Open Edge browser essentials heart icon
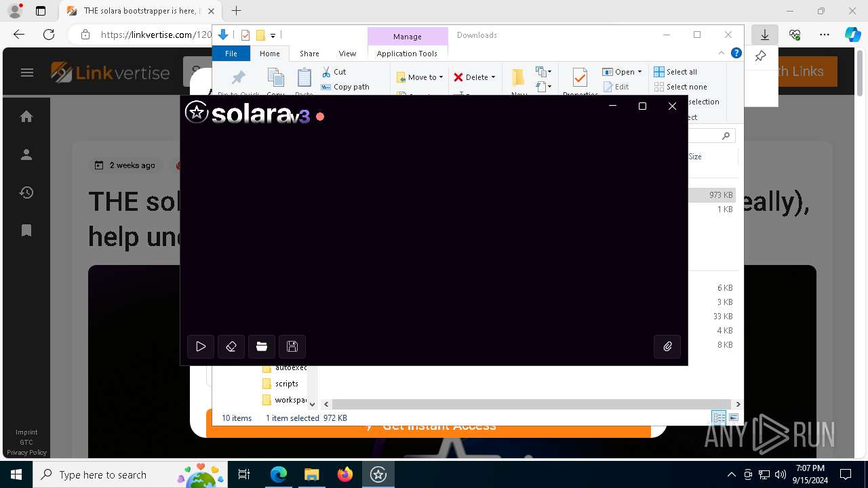Viewport: 868px width, 488px height. pos(795,35)
